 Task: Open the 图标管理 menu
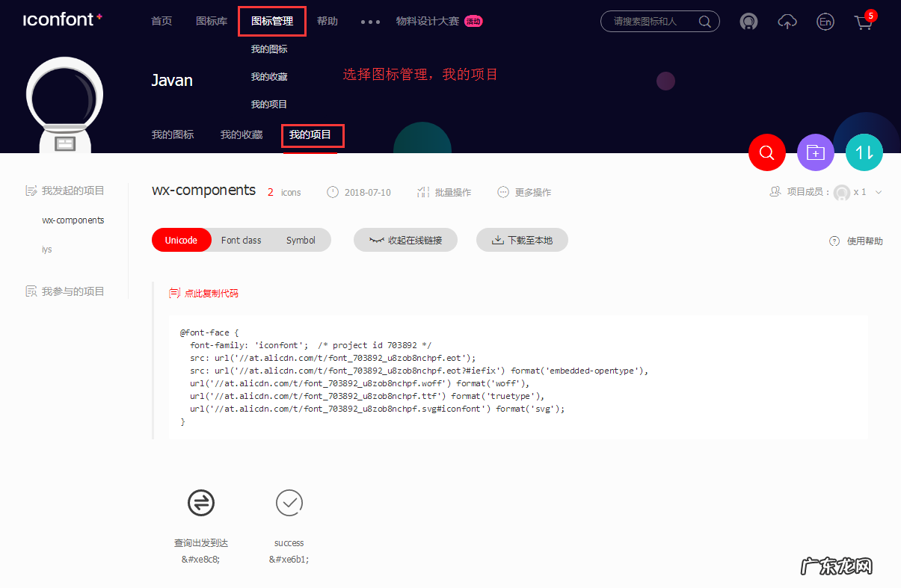[271, 21]
